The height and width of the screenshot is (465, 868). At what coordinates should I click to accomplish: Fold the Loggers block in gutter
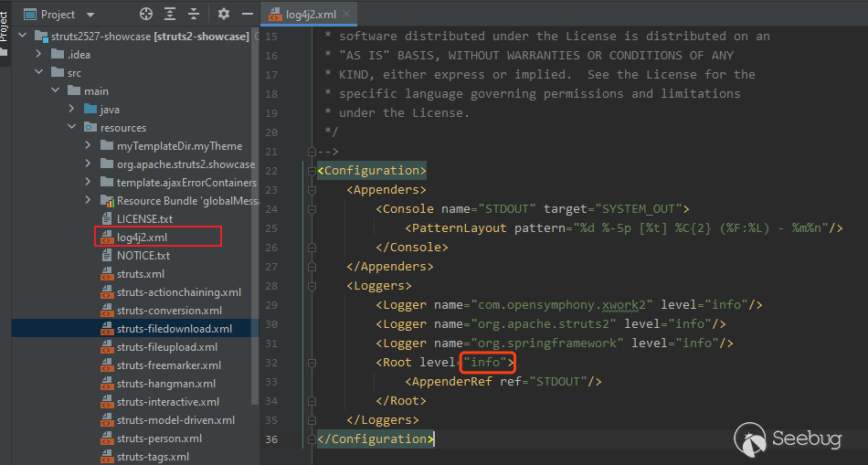313,286
